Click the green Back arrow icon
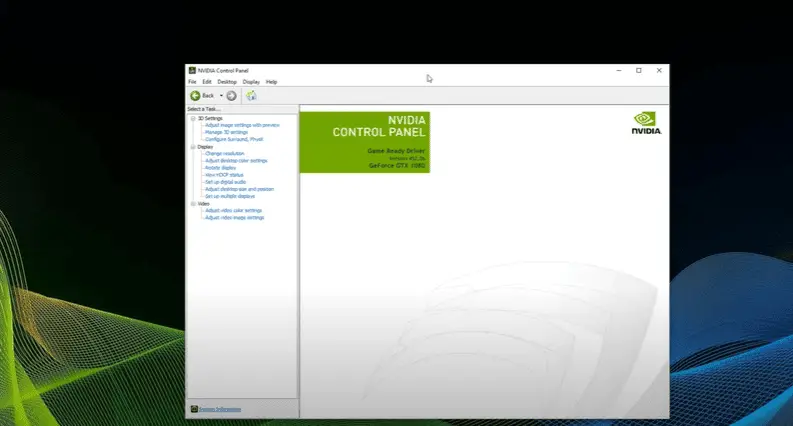This screenshot has height=426, width=793. (195, 96)
